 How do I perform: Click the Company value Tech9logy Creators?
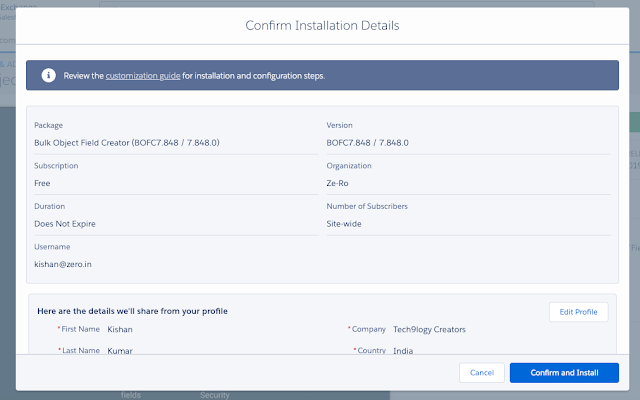[429, 329]
